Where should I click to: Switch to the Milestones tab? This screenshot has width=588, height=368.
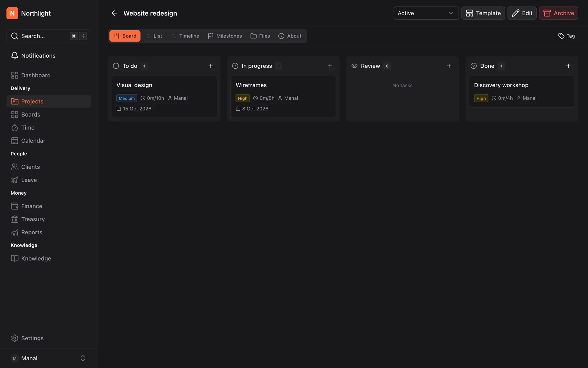225,36
